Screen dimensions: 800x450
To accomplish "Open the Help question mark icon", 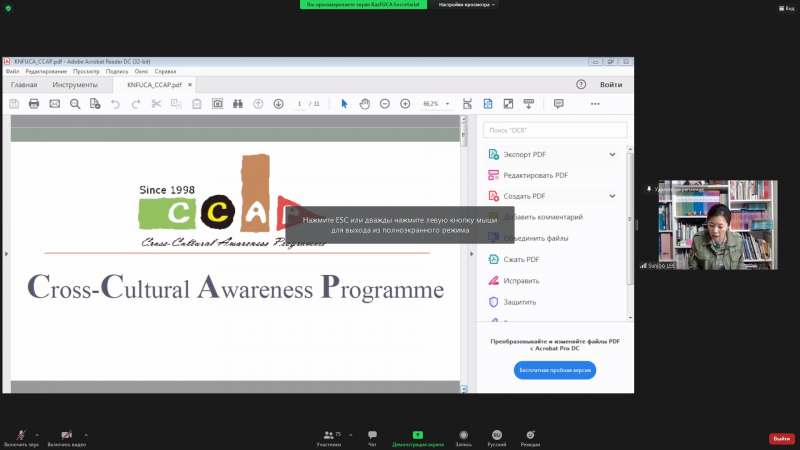I will (x=581, y=85).
